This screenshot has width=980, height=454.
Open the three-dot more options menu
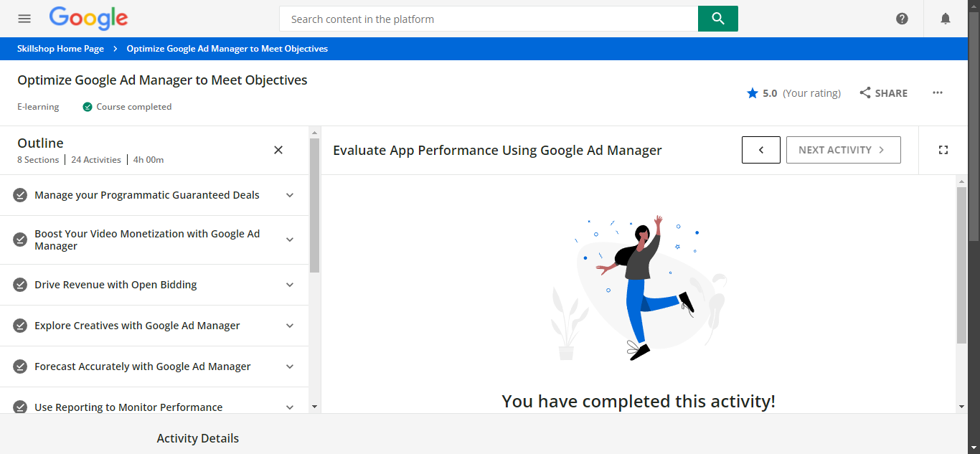click(x=937, y=93)
